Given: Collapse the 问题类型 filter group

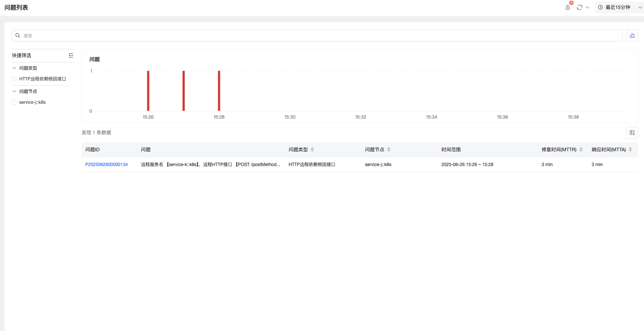Looking at the screenshot, I should click(x=14, y=68).
